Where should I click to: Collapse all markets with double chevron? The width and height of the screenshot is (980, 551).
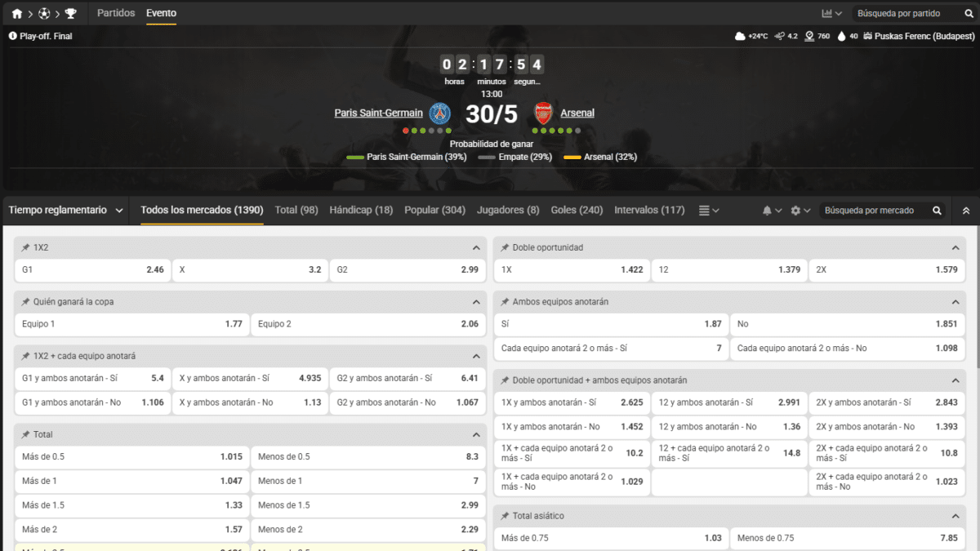click(x=966, y=211)
